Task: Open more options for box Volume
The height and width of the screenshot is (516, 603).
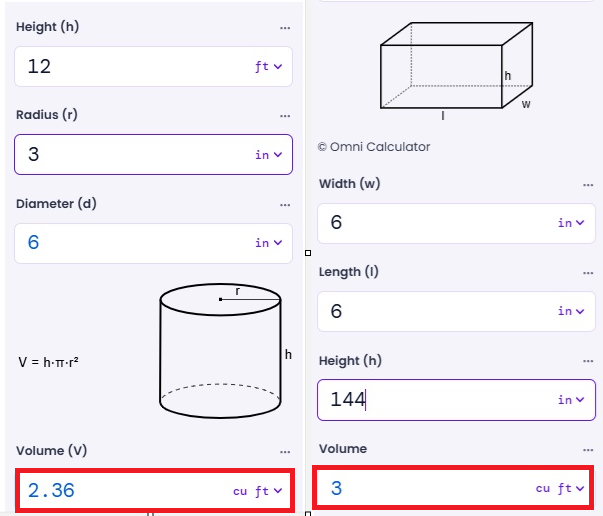Action: (588, 450)
